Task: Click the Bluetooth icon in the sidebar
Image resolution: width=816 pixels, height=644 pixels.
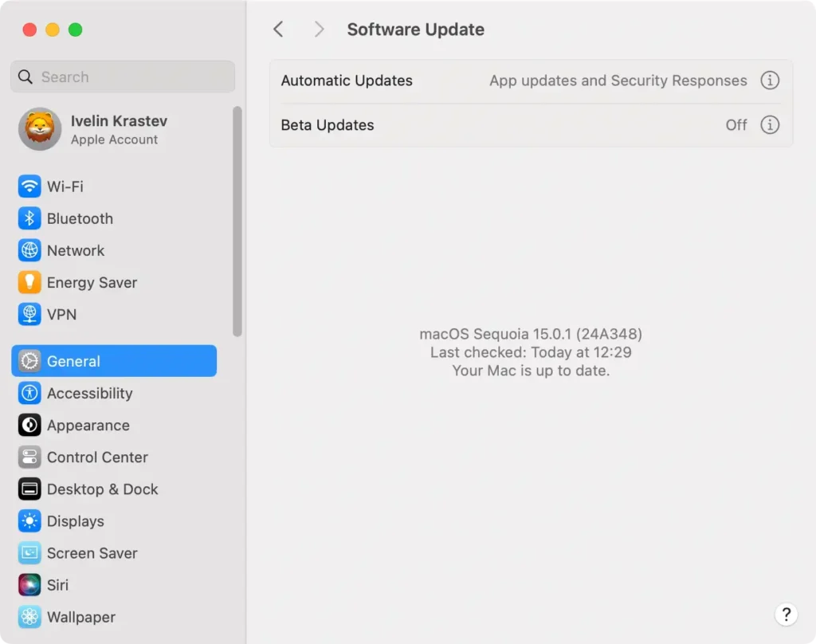Action: [29, 218]
